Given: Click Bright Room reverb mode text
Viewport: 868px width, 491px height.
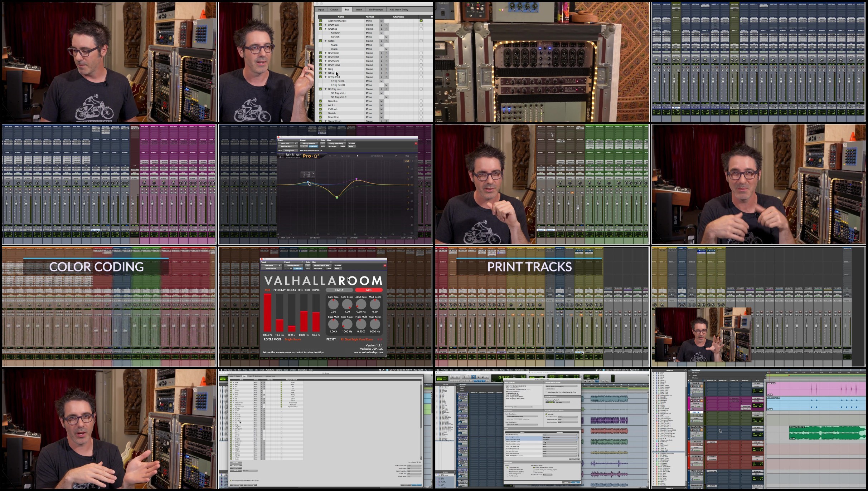Looking at the screenshot, I should [293, 339].
